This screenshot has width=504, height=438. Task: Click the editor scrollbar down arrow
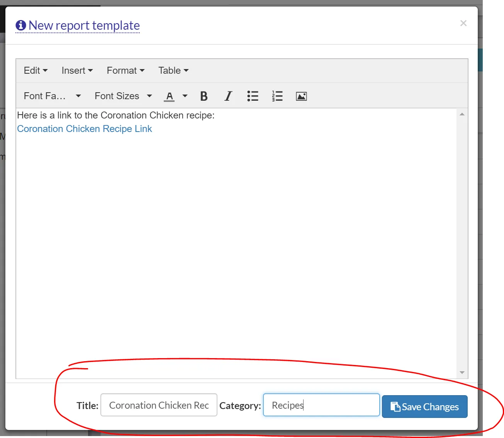click(462, 372)
